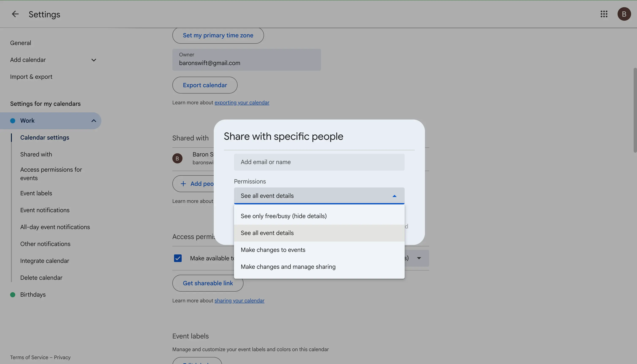Open the account avatar menu
The image size is (637, 364).
point(624,14)
